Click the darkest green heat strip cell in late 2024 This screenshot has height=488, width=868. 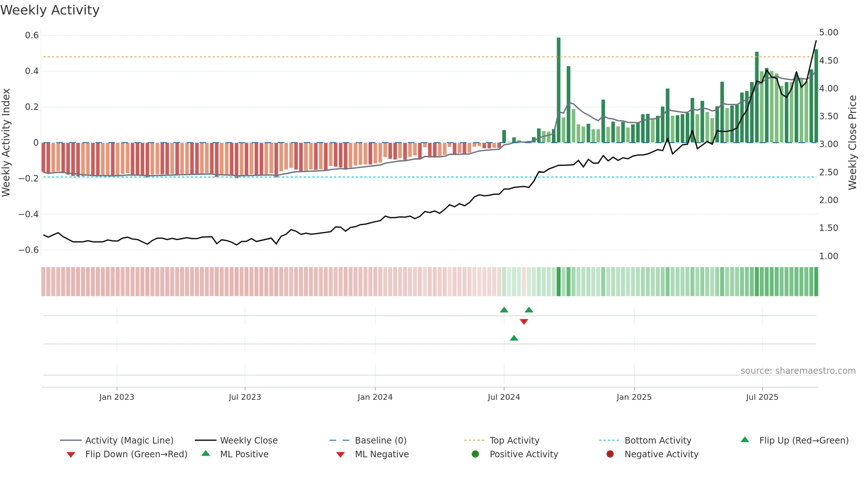[559, 282]
